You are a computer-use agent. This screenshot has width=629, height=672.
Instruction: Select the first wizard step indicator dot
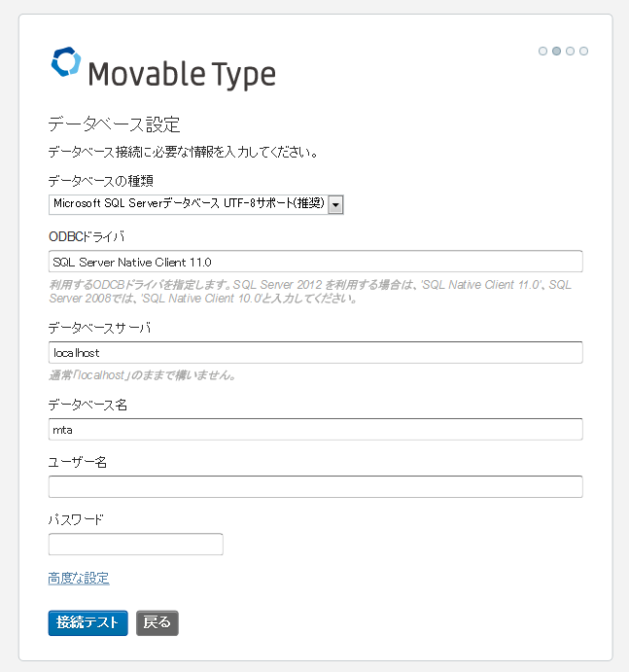click(x=542, y=51)
